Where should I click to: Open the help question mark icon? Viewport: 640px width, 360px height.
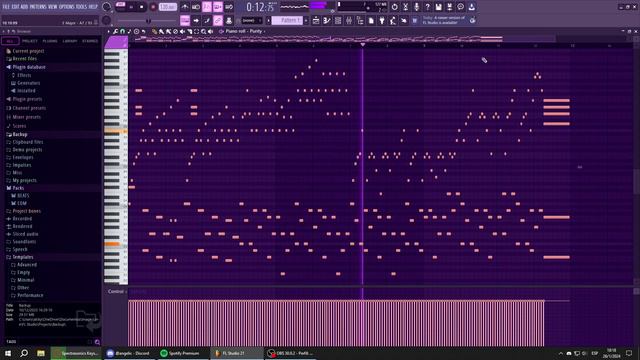[427, 7]
